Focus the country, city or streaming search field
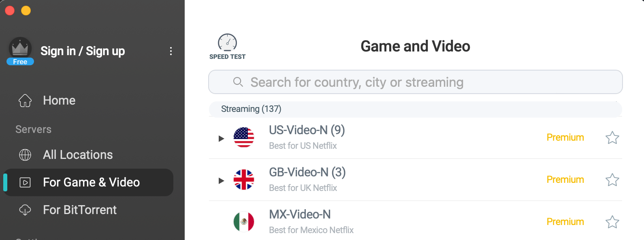 [416, 82]
